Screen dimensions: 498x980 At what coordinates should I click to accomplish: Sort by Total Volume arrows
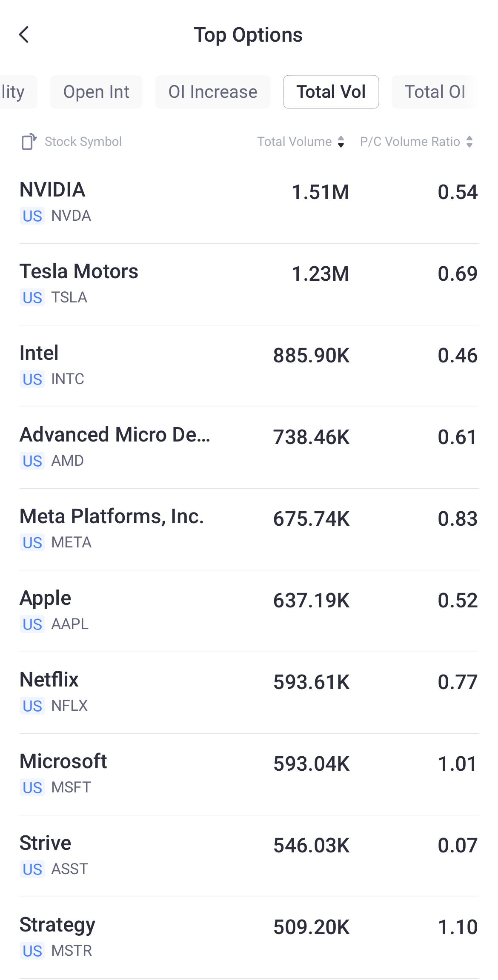(x=341, y=142)
